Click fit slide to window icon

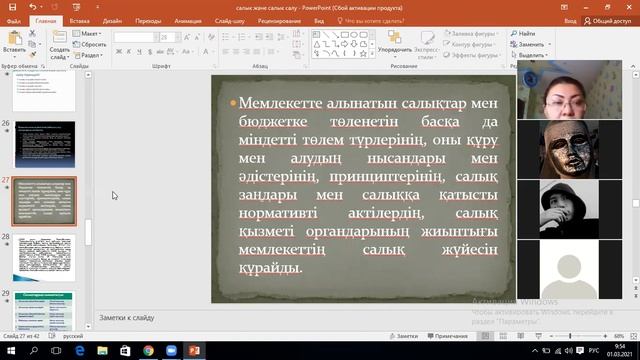pos(633,336)
